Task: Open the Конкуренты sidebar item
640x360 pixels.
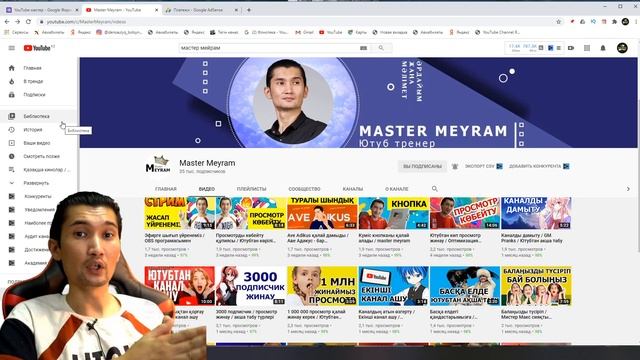Action: tap(38, 196)
